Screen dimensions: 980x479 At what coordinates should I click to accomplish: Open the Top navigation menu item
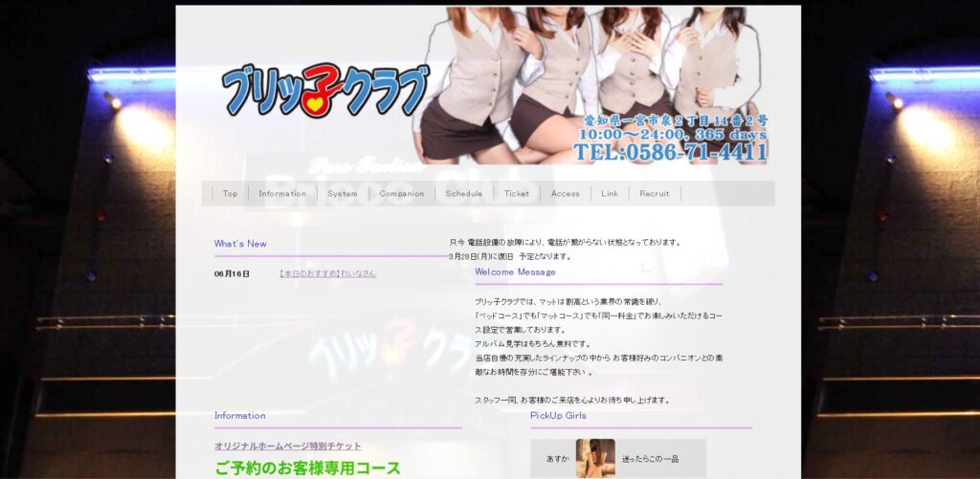(x=230, y=193)
